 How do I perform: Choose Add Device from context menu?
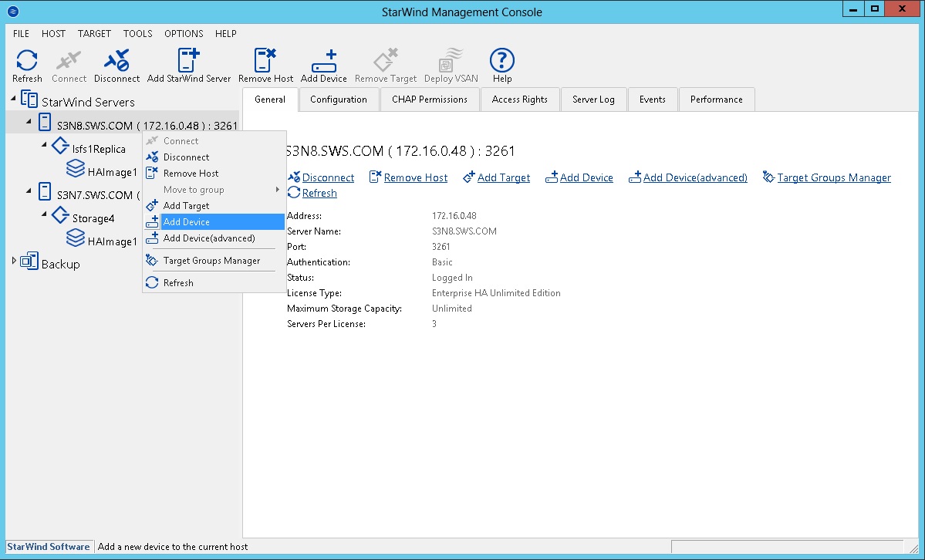[x=214, y=222]
